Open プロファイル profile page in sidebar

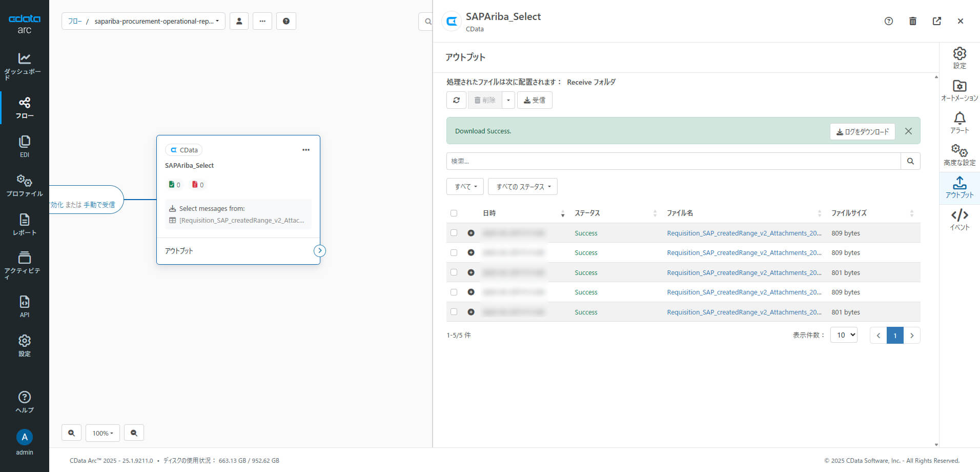pos(24,186)
